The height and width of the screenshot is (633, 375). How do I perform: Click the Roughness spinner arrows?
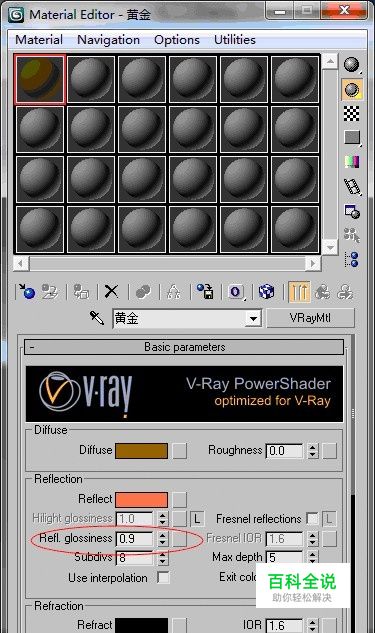click(312, 451)
